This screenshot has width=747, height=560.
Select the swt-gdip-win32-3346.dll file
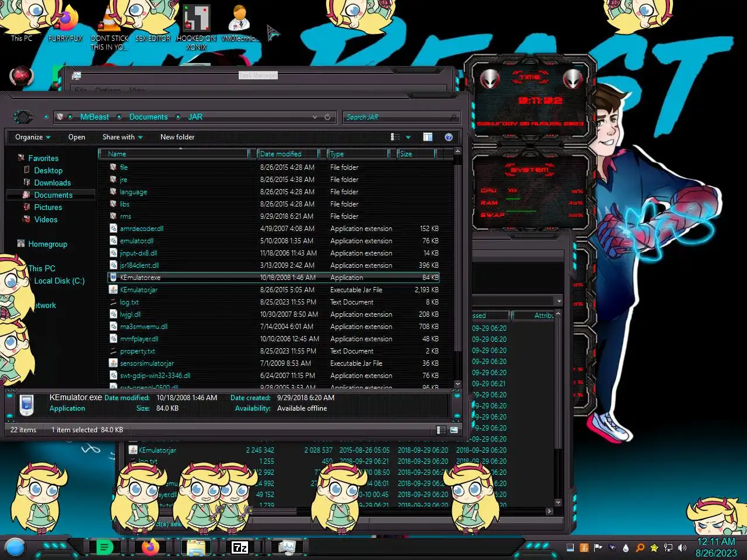pyautogui.click(x=155, y=375)
